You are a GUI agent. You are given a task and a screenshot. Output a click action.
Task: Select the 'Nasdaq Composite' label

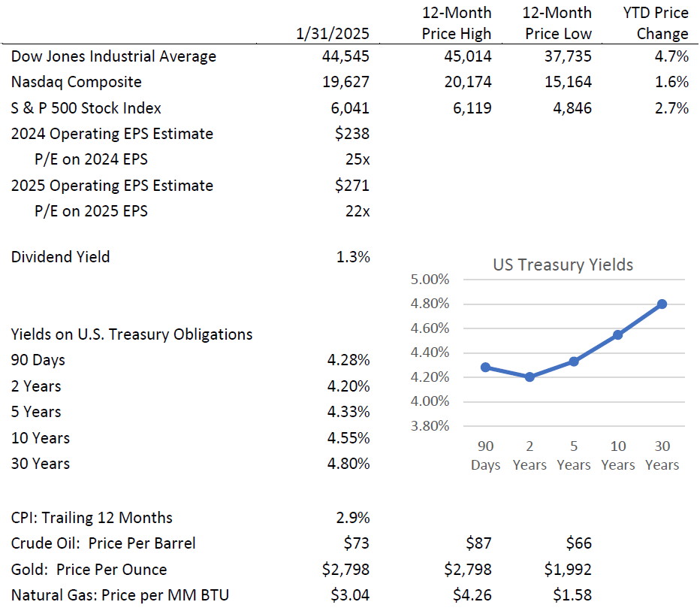[77, 82]
